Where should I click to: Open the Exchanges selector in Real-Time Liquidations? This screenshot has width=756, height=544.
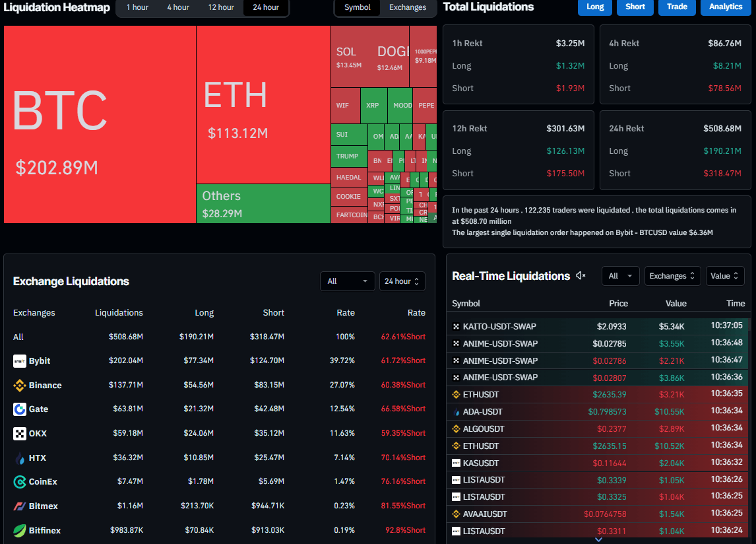[x=672, y=276]
